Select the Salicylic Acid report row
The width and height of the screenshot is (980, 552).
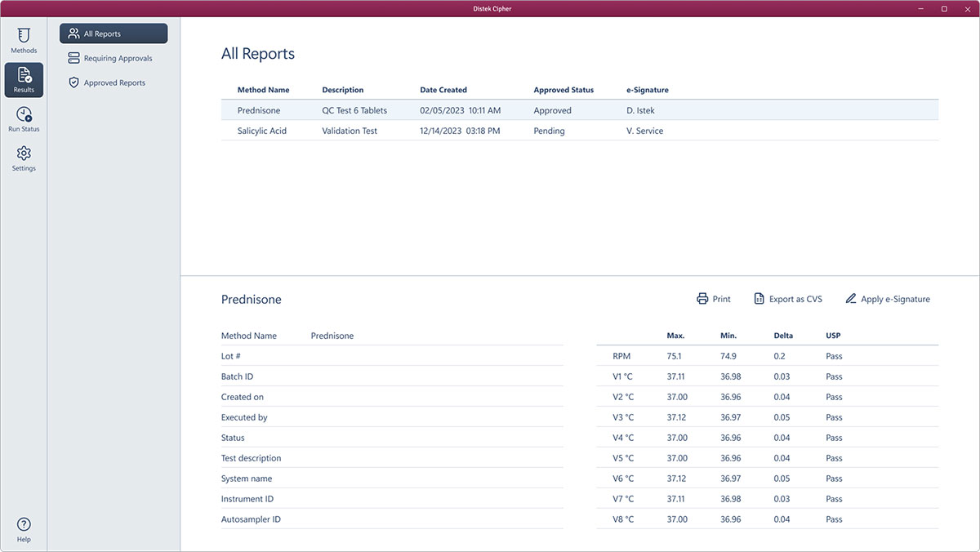click(x=580, y=131)
